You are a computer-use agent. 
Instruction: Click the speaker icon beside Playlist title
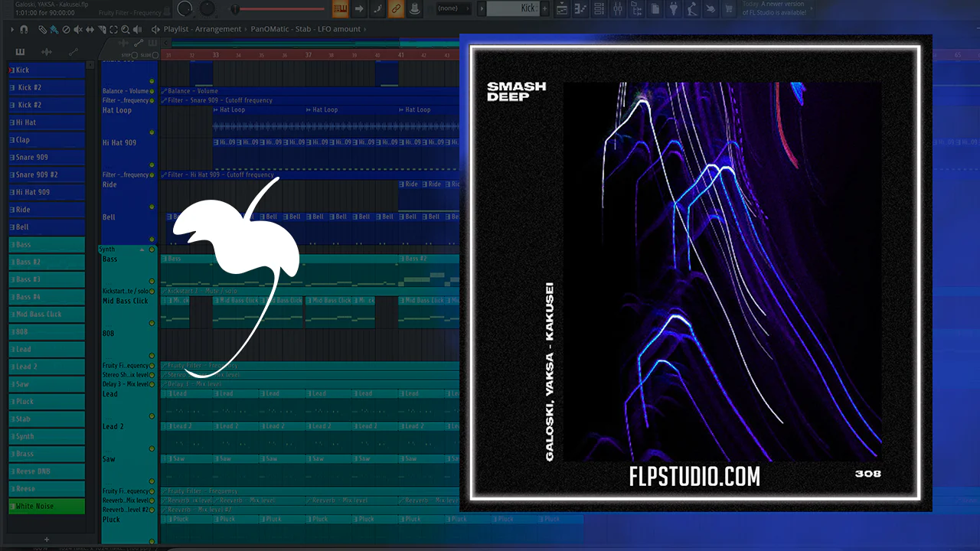(156, 29)
